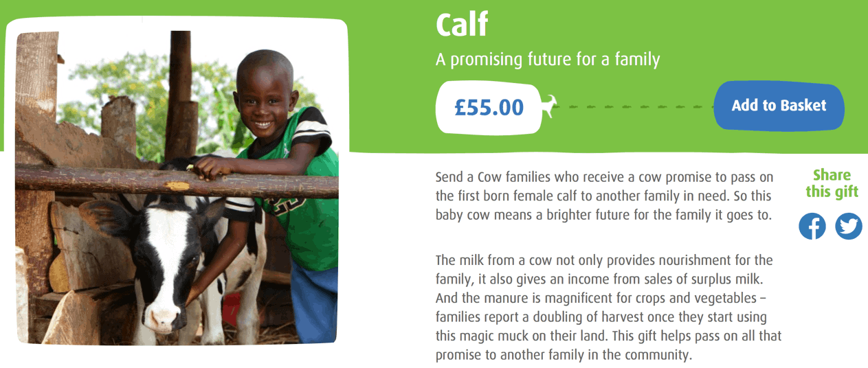Click the paragraph starting 'The milk from a cow'
The image size is (868, 368).
[608, 308]
